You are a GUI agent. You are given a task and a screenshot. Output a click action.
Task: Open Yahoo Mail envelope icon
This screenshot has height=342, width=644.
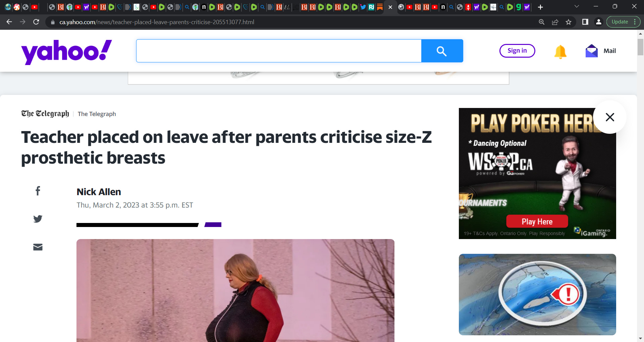pyautogui.click(x=592, y=51)
